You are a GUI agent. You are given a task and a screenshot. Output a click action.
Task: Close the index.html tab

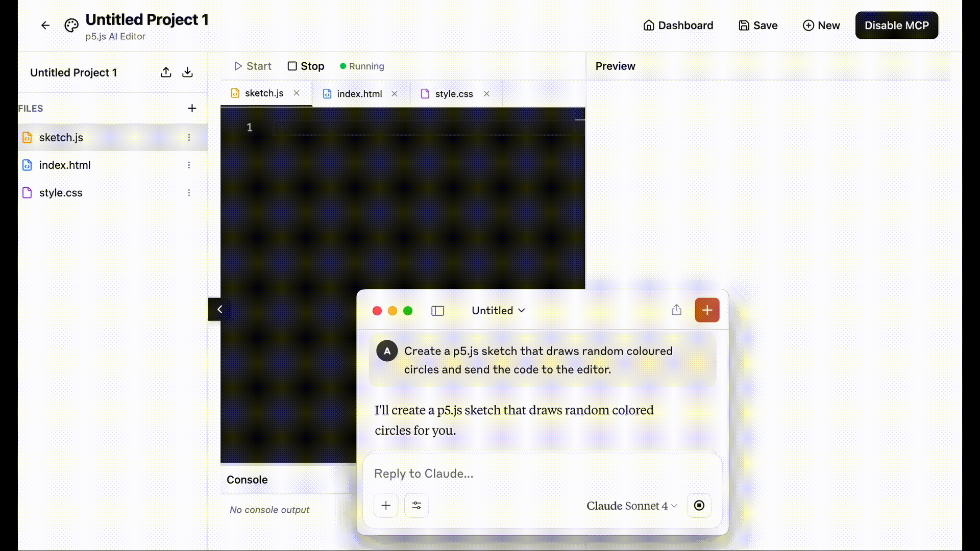point(395,93)
